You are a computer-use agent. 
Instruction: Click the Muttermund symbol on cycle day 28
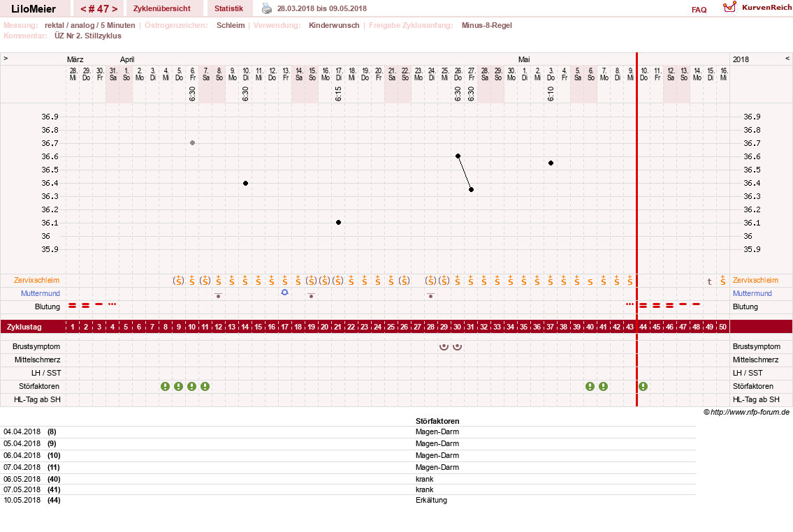coord(430,295)
